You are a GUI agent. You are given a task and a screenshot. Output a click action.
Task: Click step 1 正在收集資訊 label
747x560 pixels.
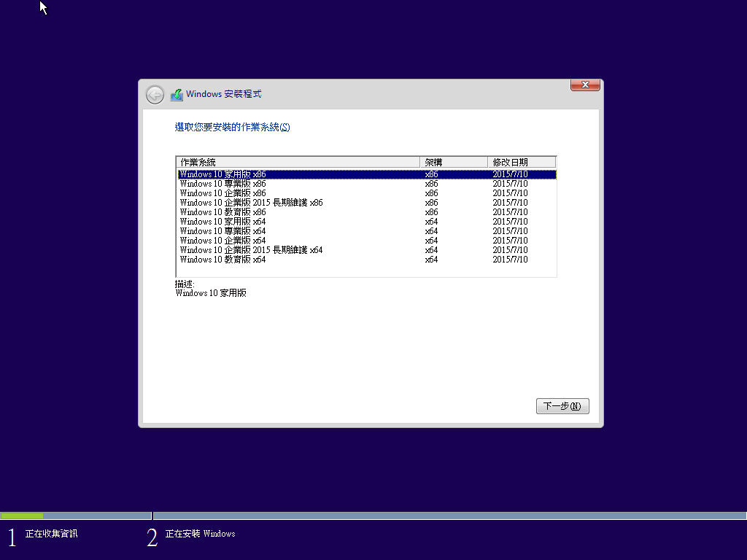coord(51,534)
